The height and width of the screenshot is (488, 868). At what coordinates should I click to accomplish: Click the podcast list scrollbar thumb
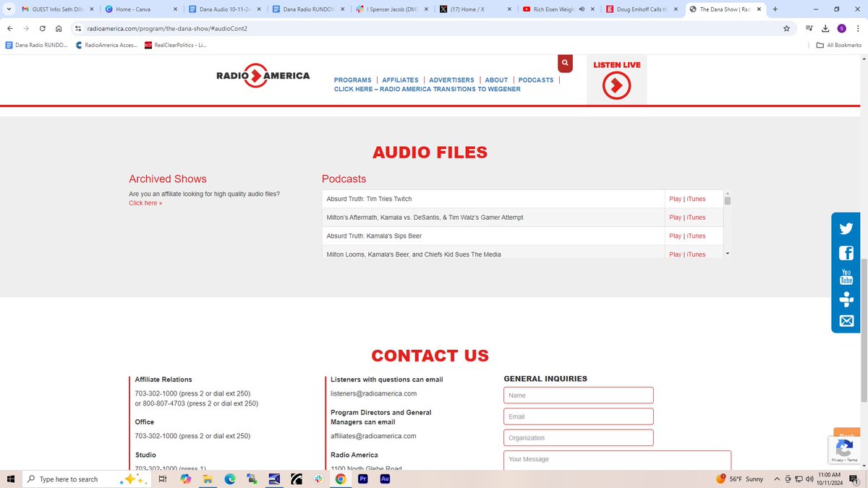(x=727, y=201)
